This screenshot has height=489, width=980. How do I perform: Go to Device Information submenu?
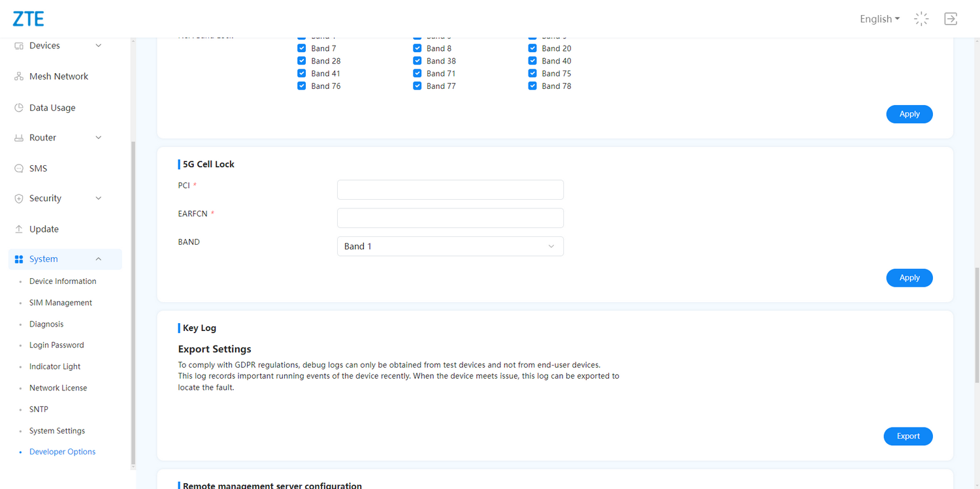click(63, 281)
